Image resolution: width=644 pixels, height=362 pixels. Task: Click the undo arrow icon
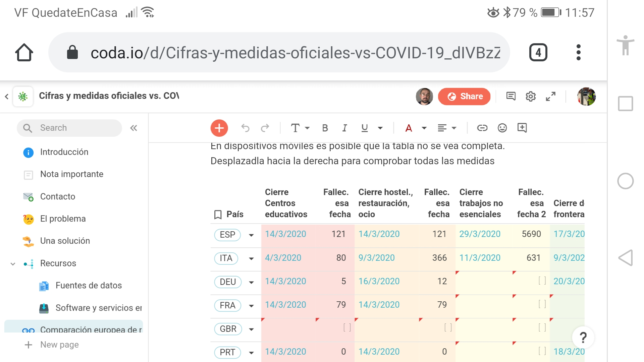245,128
